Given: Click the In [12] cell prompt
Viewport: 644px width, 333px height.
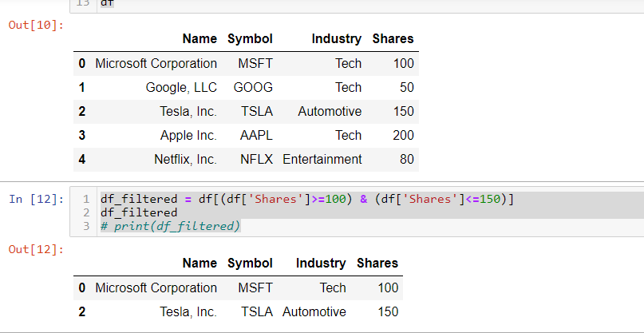Looking at the screenshot, I should [36, 199].
